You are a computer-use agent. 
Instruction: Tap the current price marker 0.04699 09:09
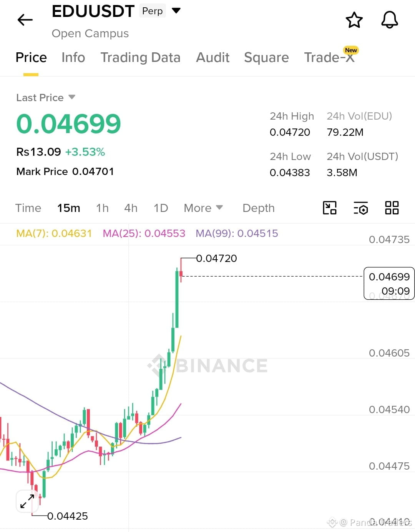pyautogui.click(x=389, y=284)
